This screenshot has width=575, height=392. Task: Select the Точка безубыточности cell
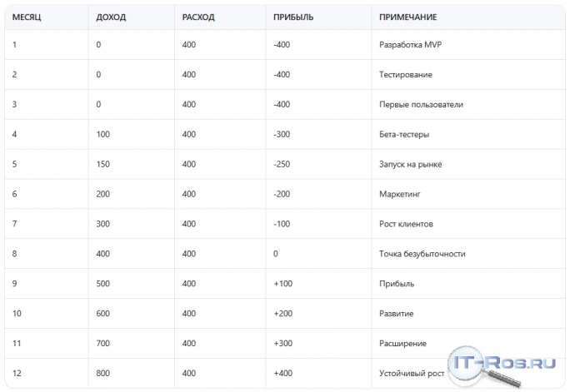pyautogui.click(x=422, y=254)
